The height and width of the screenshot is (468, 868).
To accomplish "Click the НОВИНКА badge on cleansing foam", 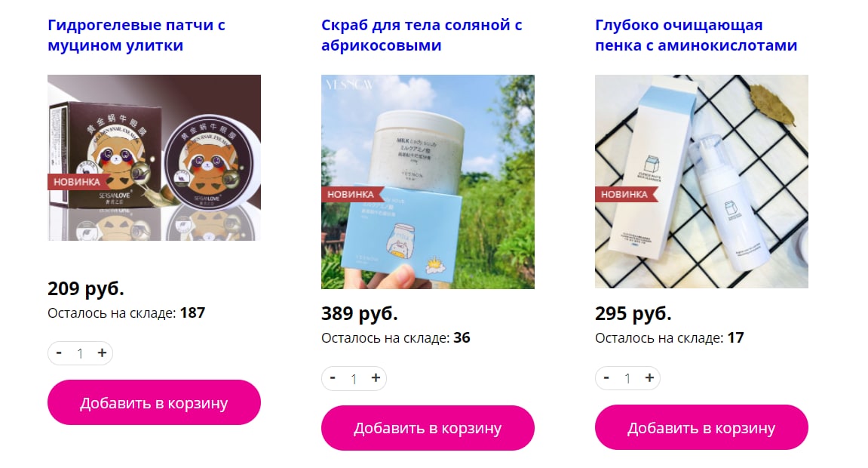I will point(624,194).
